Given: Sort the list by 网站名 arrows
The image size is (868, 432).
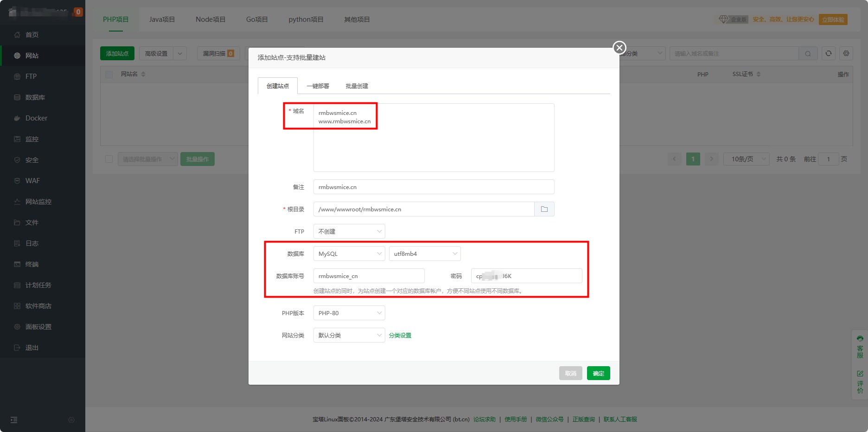Looking at the screenshot, I should tap(143, 74).
